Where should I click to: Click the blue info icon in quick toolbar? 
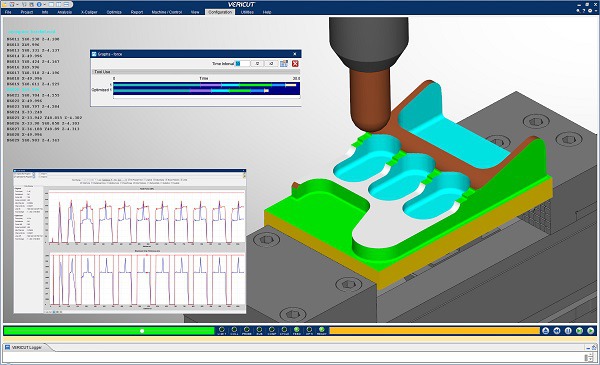(39, 4)
